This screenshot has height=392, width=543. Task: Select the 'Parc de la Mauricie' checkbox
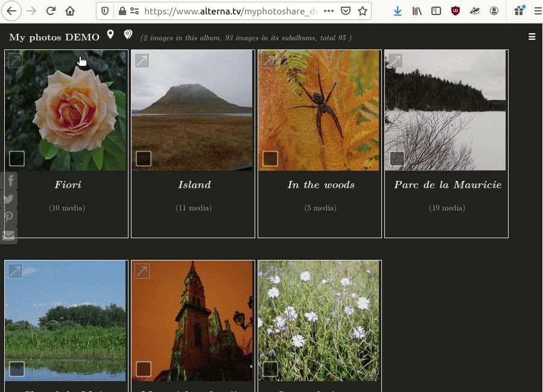coord(396,158)
